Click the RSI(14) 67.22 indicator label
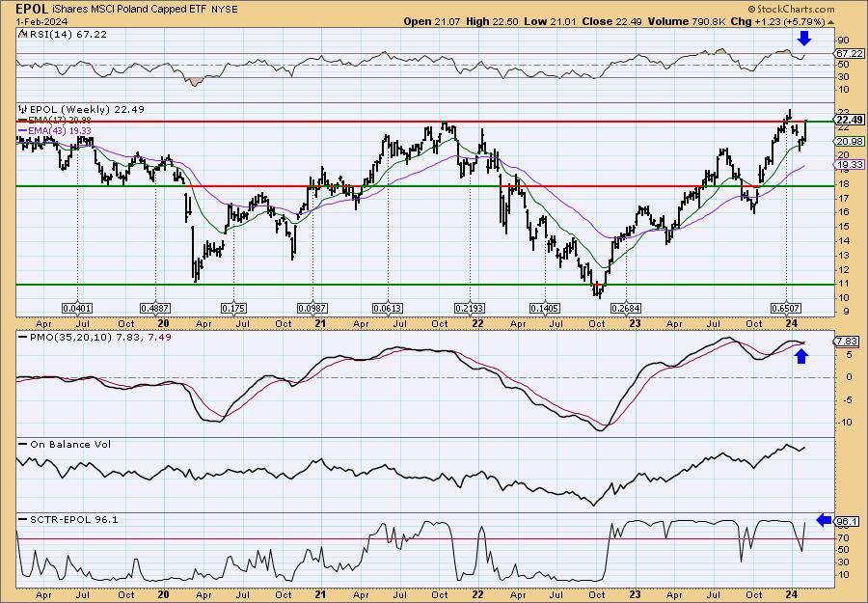This screenshot has height=603, width=868. pyautogui.click(x=67, y=35)
